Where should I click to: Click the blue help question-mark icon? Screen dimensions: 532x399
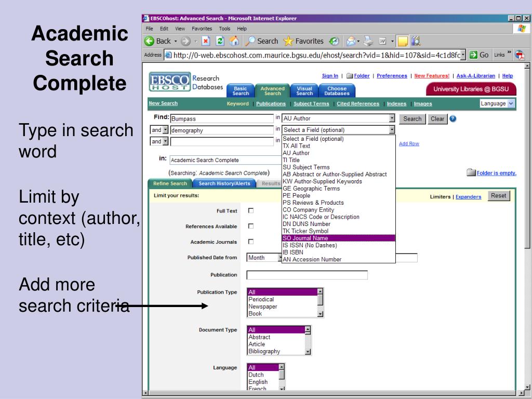tap(453, 119)
